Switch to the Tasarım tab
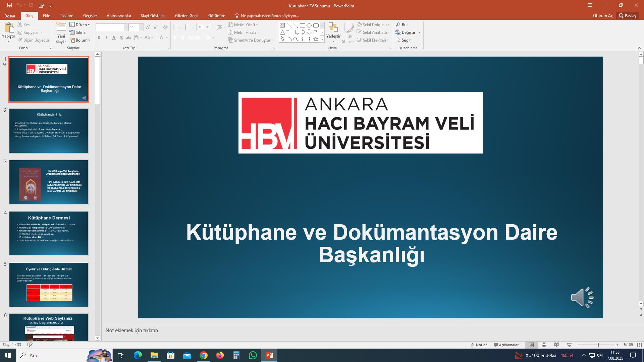Viewport: 644px width, 362px height. coord(66,16)
